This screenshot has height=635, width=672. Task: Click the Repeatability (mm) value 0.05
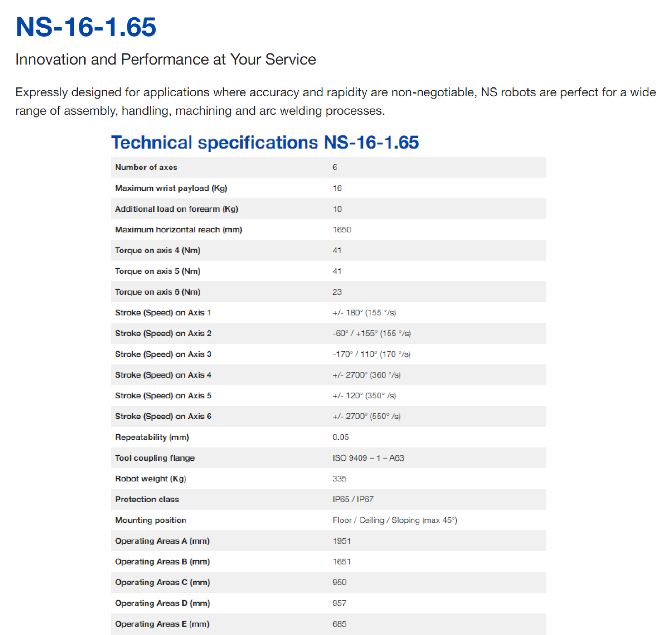[x=340, y=437]
